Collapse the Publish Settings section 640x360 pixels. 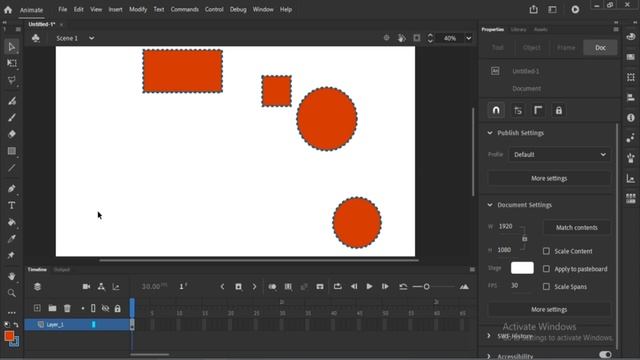[x=490, y=133]
